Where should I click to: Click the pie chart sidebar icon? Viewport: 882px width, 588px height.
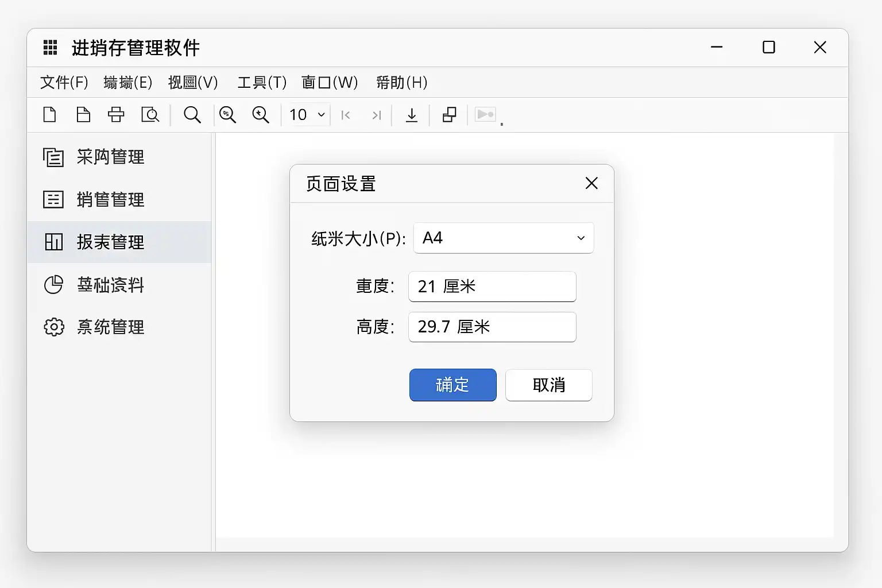point(53,284)
